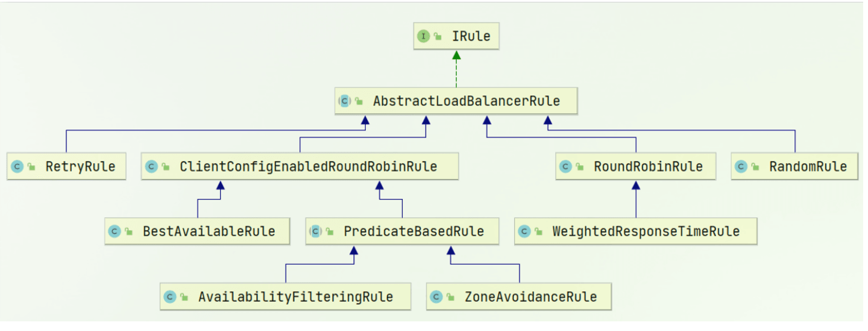Select the AbstractLoadBalancerRule node label
The image size is (868, 331).
(467, 101)
